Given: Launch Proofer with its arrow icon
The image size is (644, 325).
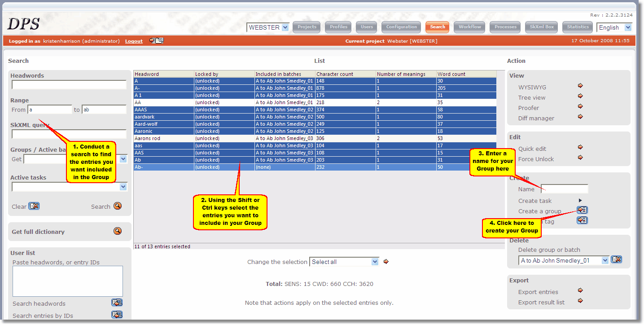Looking at the screenshot, I should (580, 107).
